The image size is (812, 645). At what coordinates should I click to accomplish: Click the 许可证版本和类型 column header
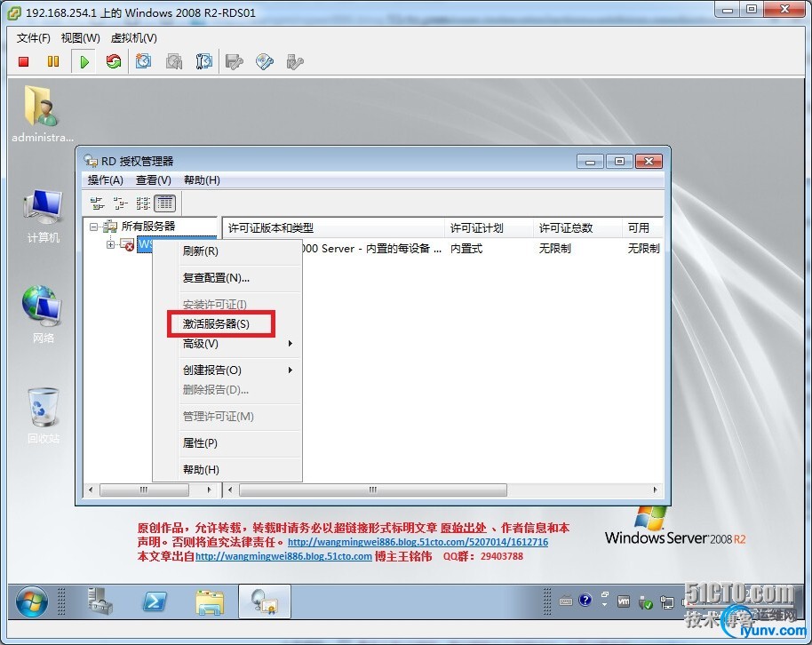coord(333,228)
